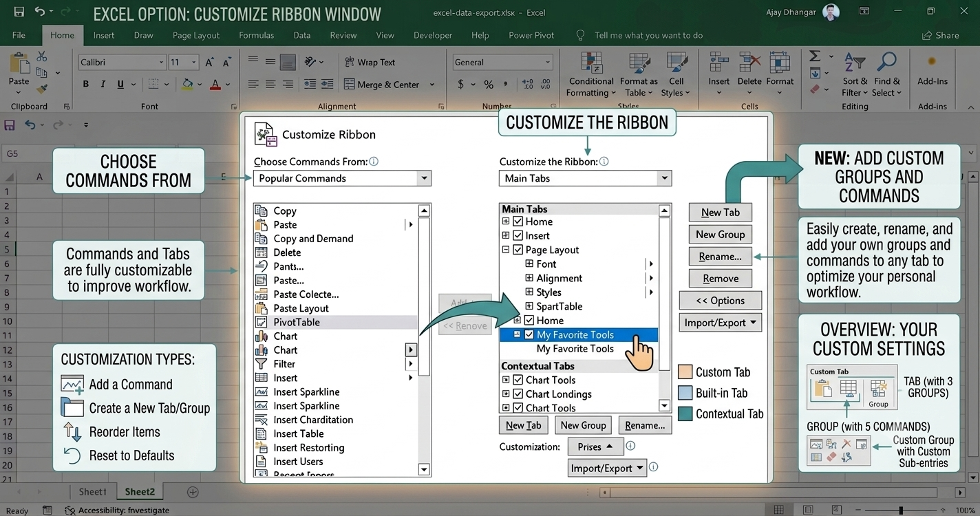This screenshot has height=516, width=980.
Task: Switch to Normal view in status bar
Action: coord(778,510)
